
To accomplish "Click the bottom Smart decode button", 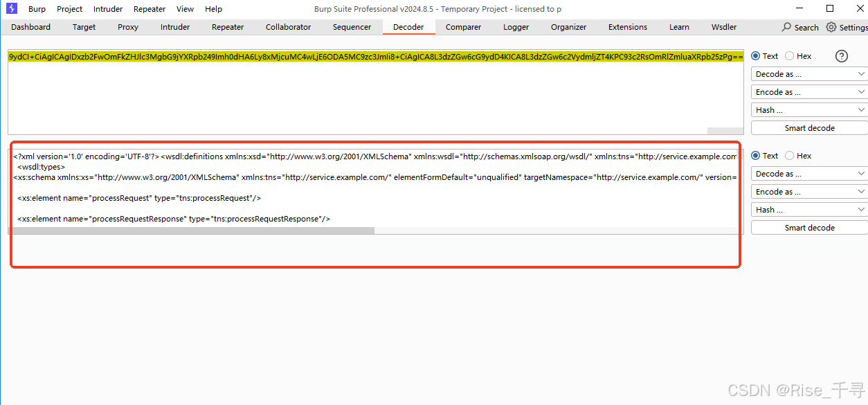I will tap(809, 228).
